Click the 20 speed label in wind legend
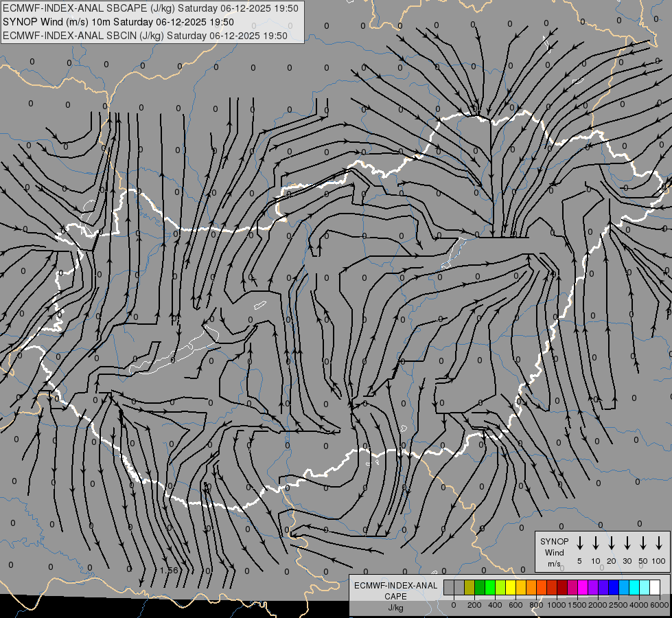The width and height of the screenshot is (672, 618). (612, 561)
